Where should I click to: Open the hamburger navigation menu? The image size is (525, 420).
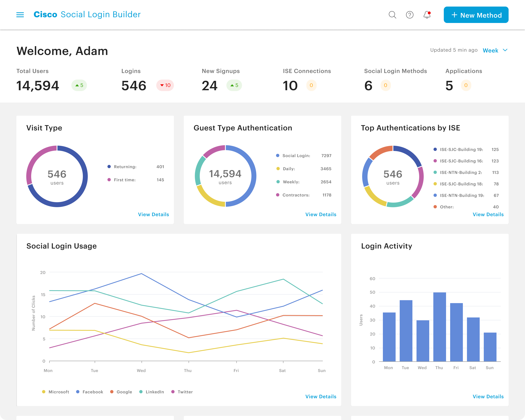(20, 15)
